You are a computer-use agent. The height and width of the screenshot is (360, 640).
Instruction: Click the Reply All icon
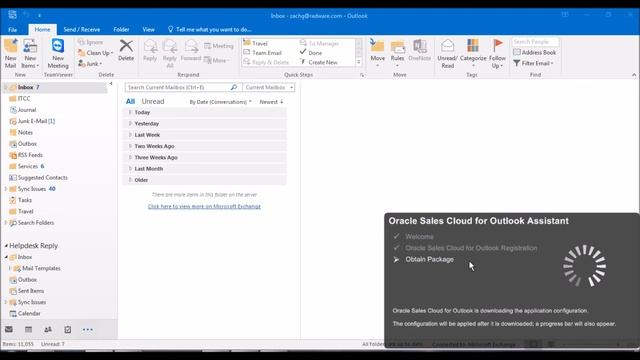point(170,53)
